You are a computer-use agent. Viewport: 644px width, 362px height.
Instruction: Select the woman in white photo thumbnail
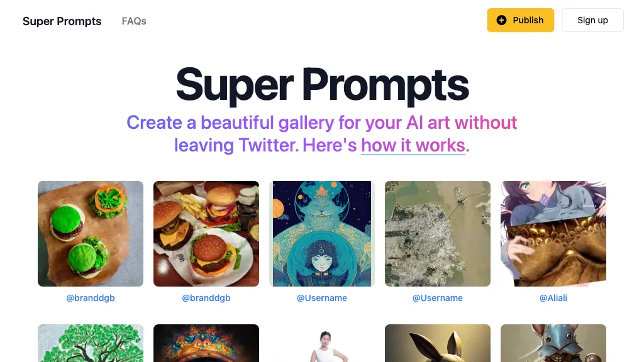[322, 343]
